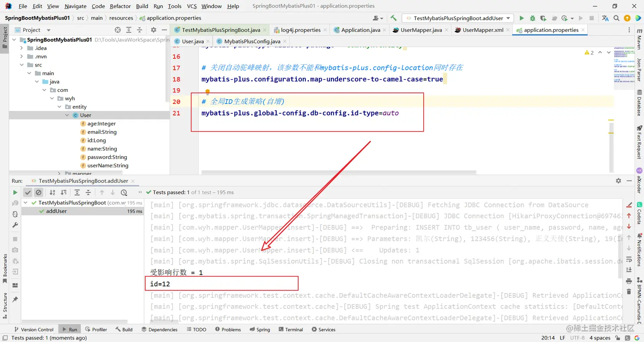Rerun tests in Run panel
This screenshot has height=342, width=644.
point(15,193)
